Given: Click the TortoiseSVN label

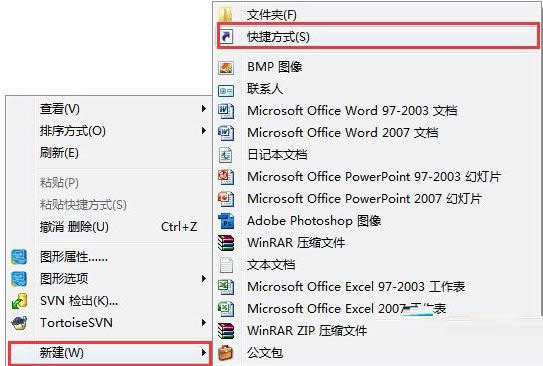Looking at the screenshot, I should (x=76, y=323).
